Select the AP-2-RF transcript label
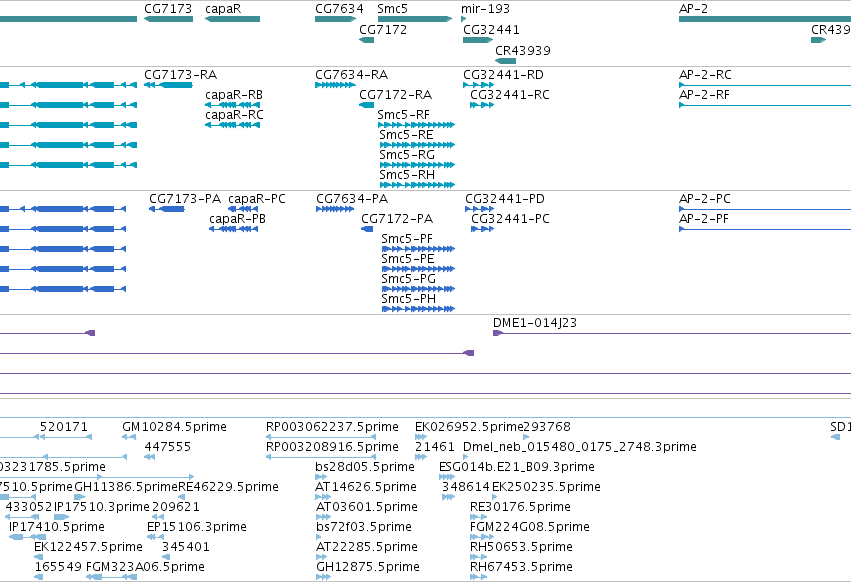 tap(704, 95)
